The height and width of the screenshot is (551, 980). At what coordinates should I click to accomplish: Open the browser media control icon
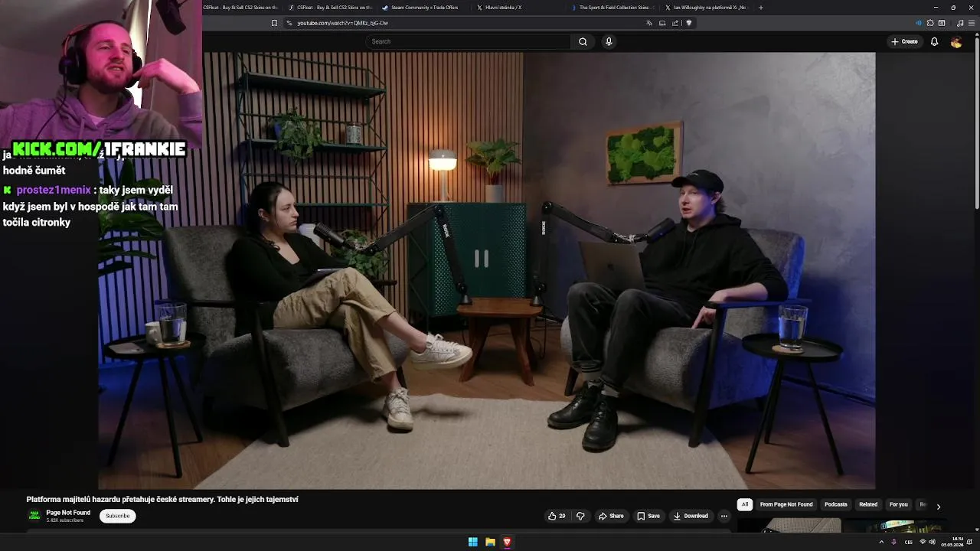960,23
